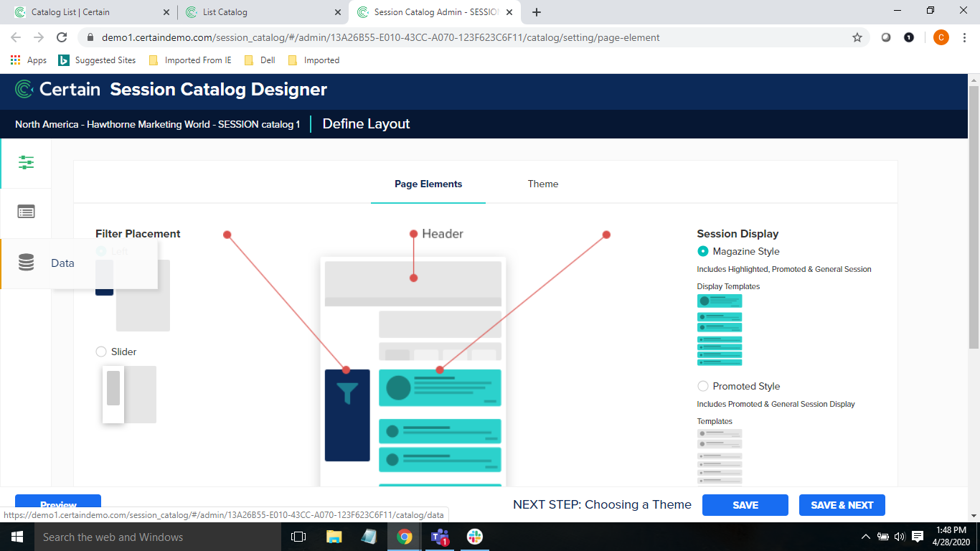Click the Preview button

pyautogui.click(x=58, y=504)
